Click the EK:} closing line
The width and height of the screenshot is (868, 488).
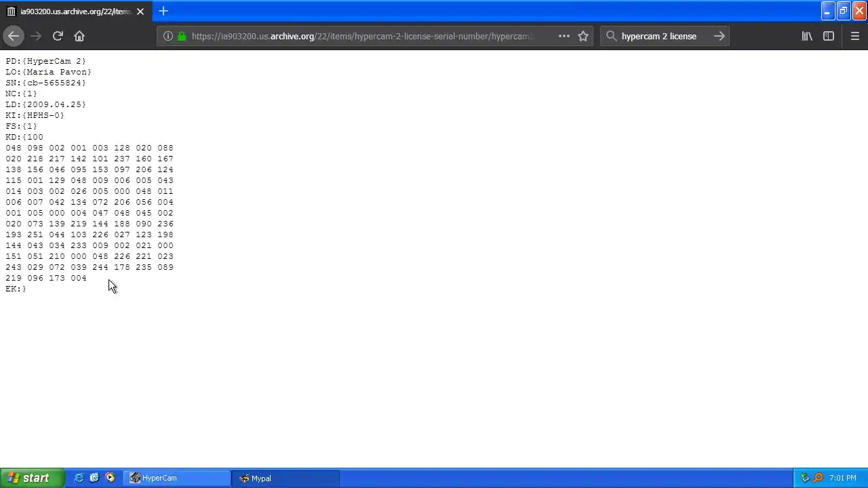pos(16,289)
